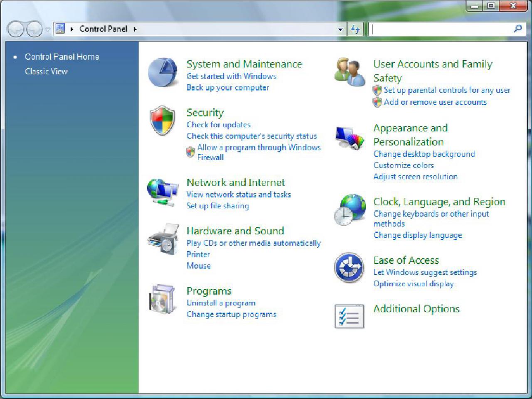Click Change desktop background
This screenshot has width=532, height=399.
424,154
